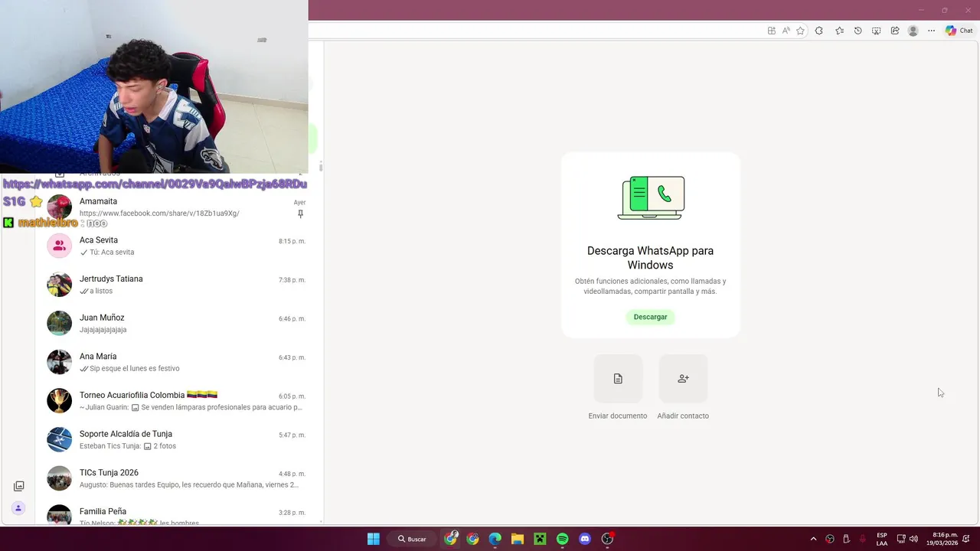Click the Windows Start button

click(x=373, y=539)
